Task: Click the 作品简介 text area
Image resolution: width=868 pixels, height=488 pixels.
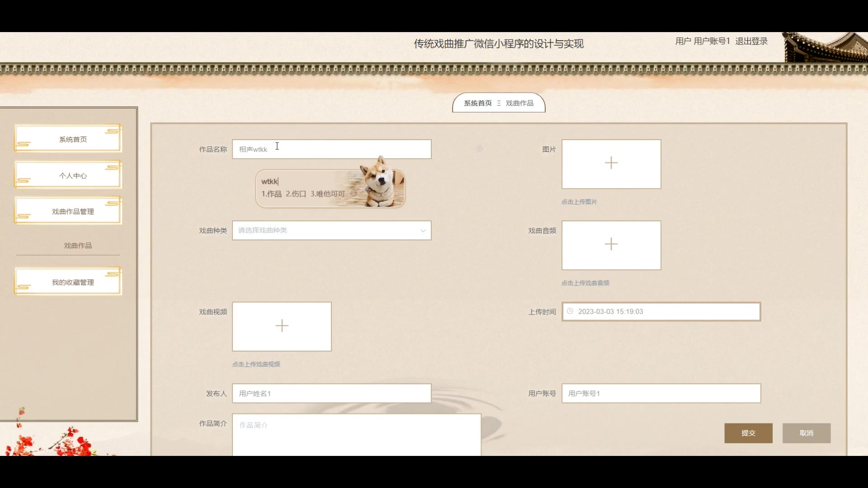Action: tap(357, 435)
